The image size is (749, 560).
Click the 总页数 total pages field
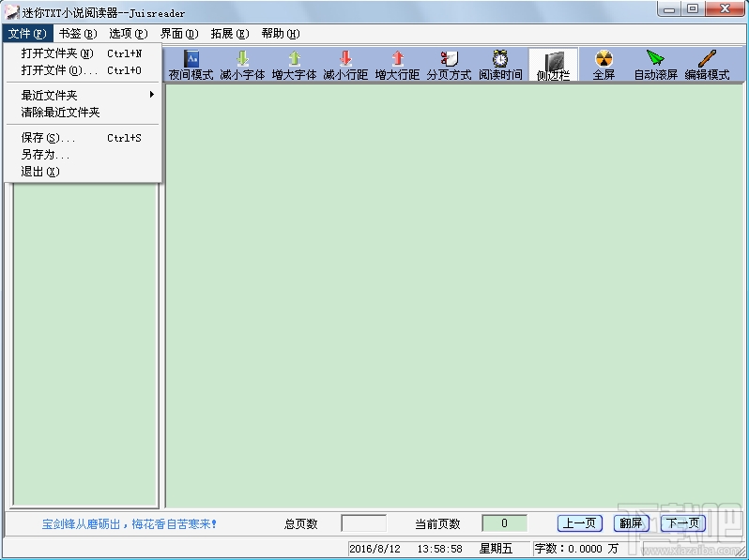tap(363, 523)
